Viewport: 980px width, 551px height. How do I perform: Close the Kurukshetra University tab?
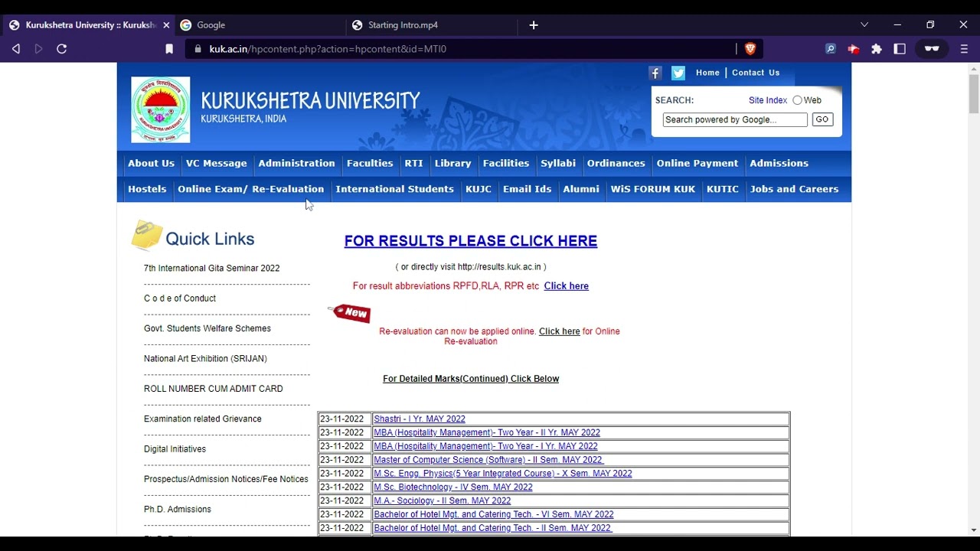click(x=166, y=25)
